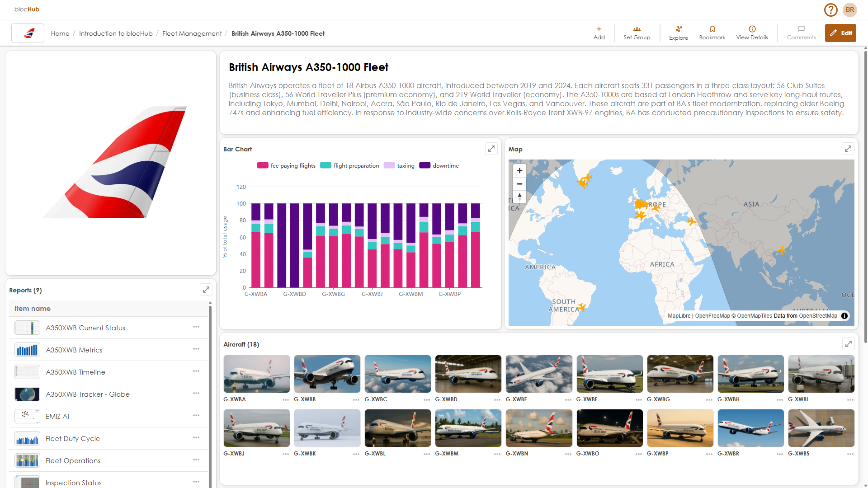Open the Comments panel

[801, 33]
